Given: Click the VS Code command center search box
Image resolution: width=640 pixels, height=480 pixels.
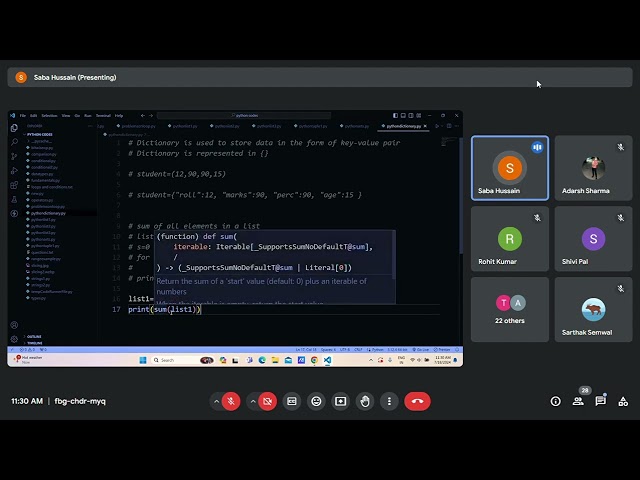Looking at the screenshot, I should 244,116.
